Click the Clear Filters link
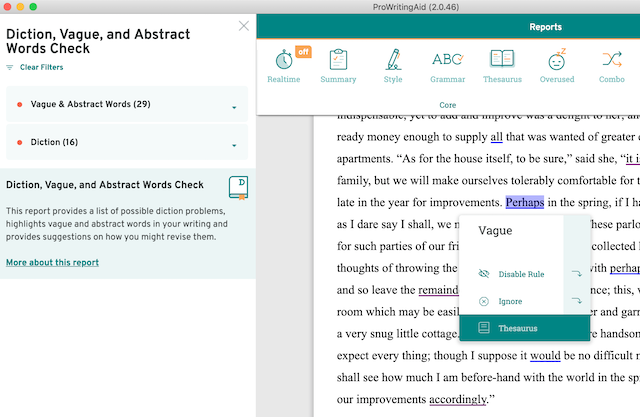The width and height of the screenshot is (640, 417). point(42,67)
